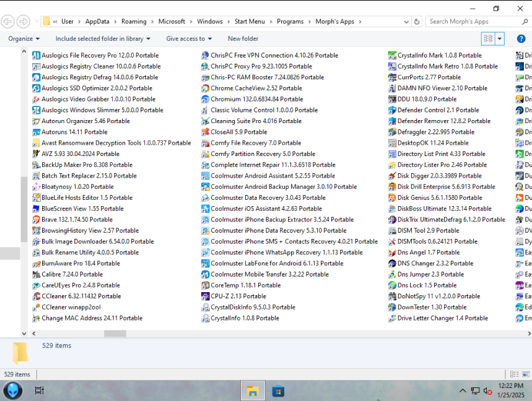532x401 pixels.
Task: Open the help question mark icon
Action: tap(521, 38)
